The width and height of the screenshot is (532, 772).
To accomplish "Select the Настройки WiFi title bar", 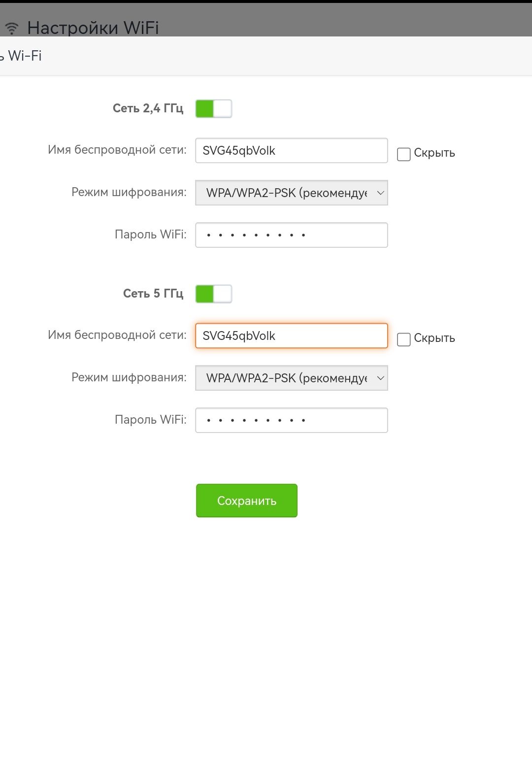I will 94,28.
